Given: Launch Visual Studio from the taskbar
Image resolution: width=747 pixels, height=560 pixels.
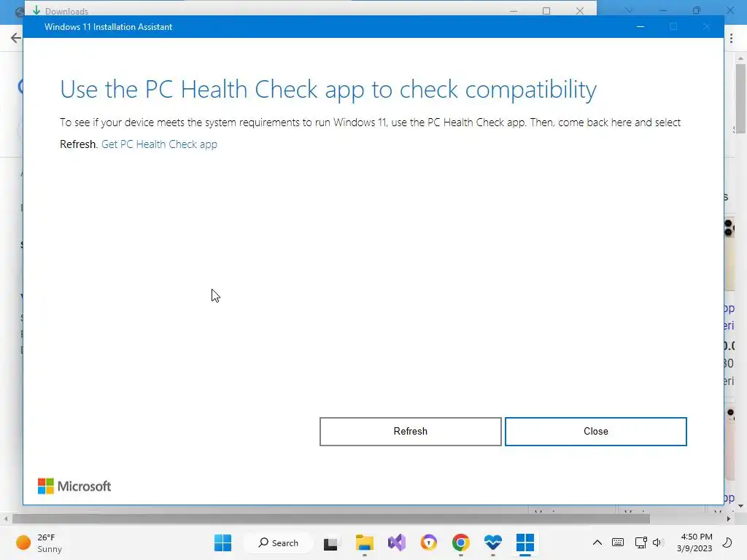Looking at the screenshot, I should [x=396, y=542].
